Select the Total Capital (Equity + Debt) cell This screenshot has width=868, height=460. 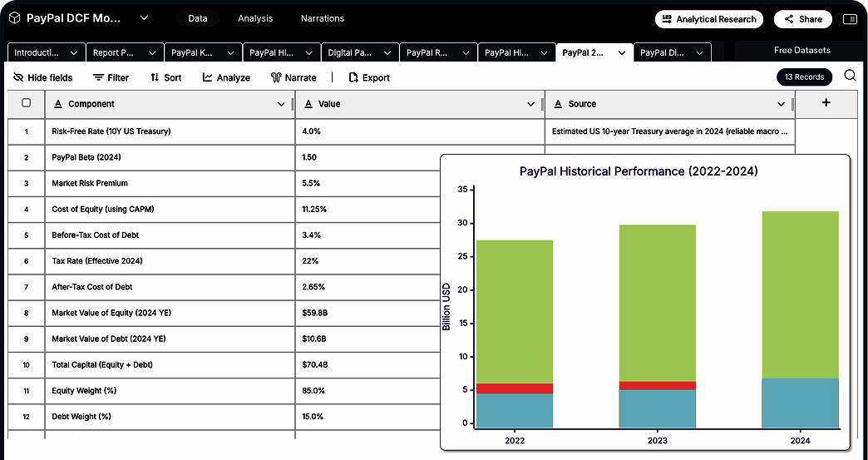tap(170, 365)
